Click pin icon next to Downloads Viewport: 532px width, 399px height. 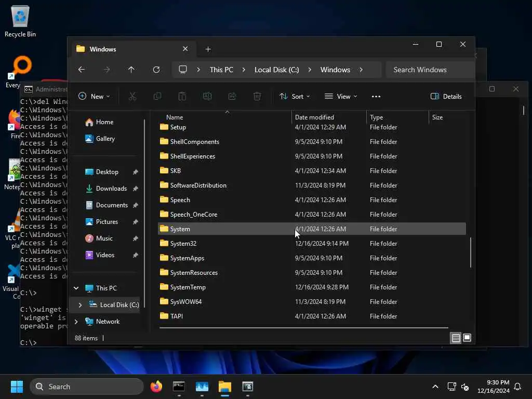tap(136, 189)
